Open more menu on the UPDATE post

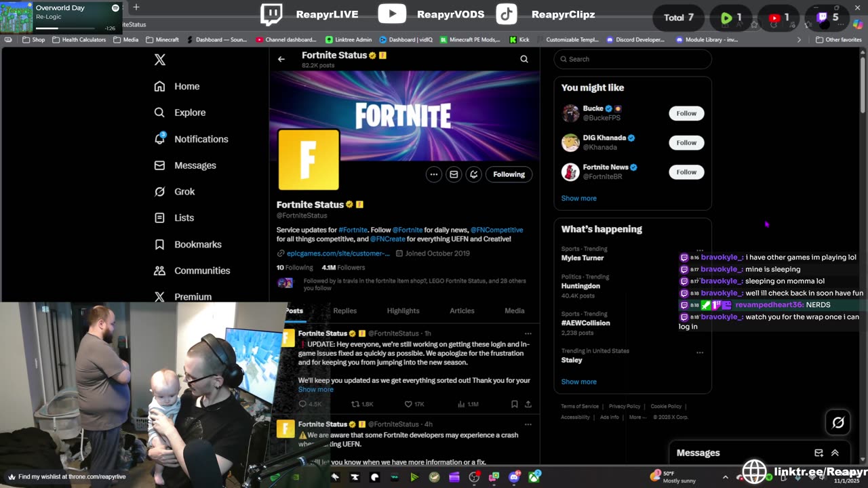click(528, 333)
